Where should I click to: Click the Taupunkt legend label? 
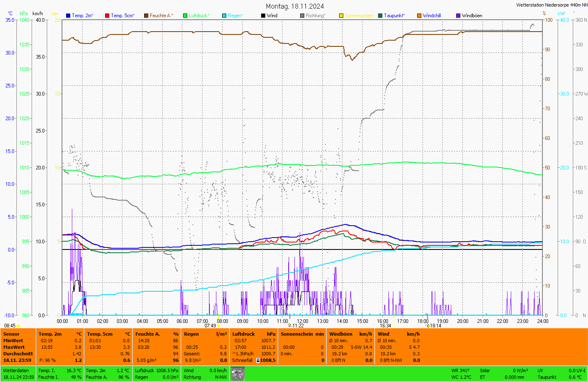pos(394,16)
